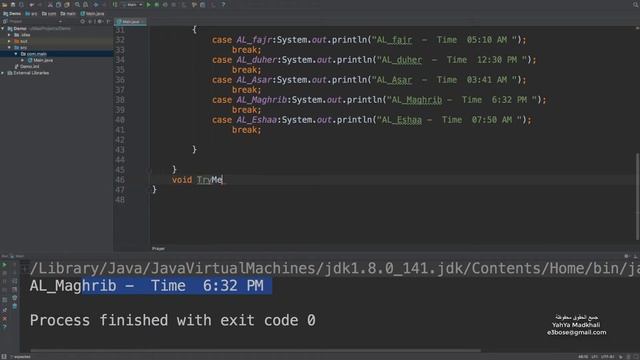Screen dimensions: 640x360
Task: Open the Main run configuration dropdown
Action: coord(132,4)
